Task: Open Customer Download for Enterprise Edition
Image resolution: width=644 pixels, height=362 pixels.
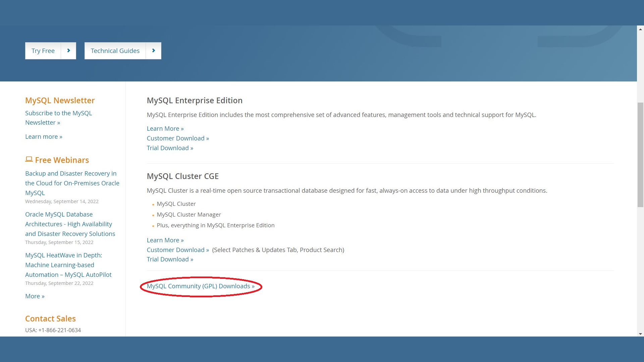Action: tap(178, 138)
